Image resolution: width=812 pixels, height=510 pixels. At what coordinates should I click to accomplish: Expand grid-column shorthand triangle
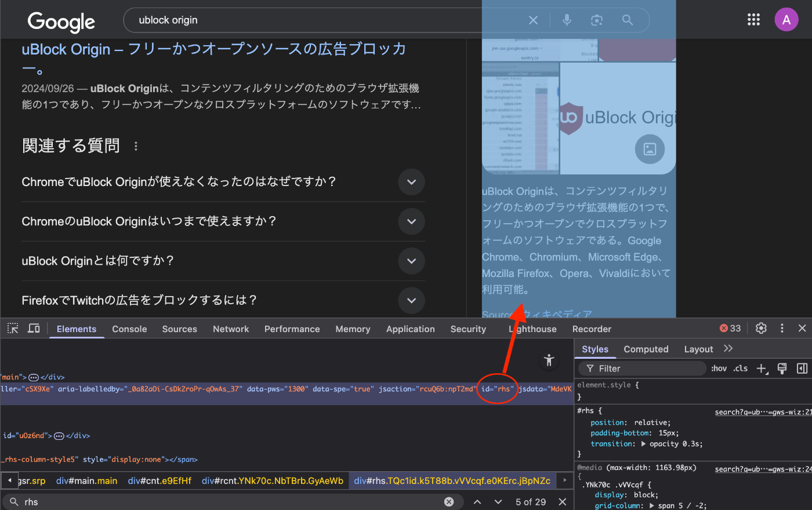tap(651, 506)
